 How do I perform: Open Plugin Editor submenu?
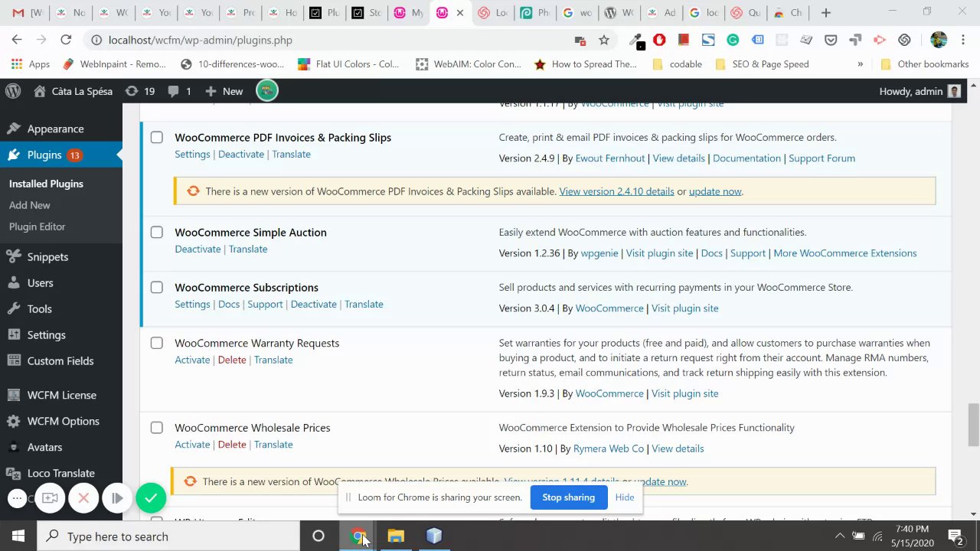click(x=38, y=227)
